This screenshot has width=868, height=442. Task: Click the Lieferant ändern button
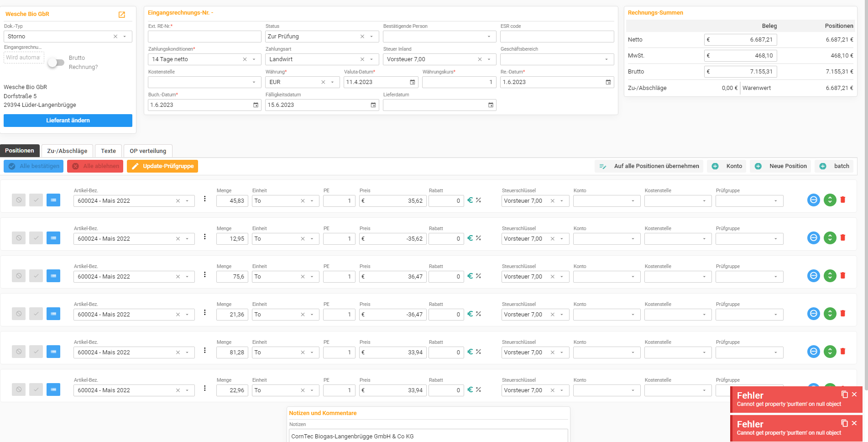68,121
